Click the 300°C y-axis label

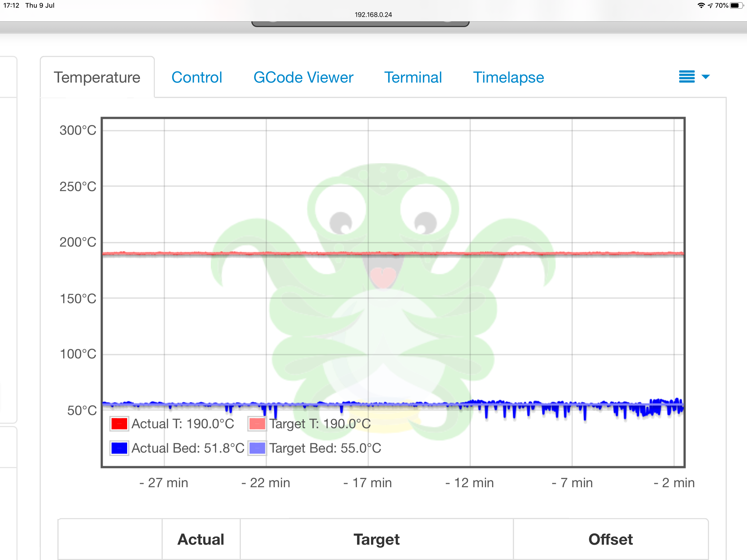(78, 130)
